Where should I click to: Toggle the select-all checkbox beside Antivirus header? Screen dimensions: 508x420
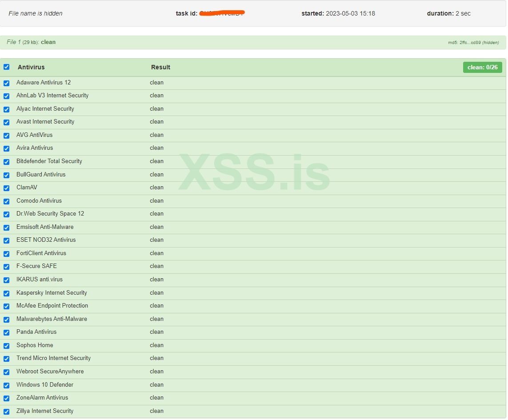[7, 67]
